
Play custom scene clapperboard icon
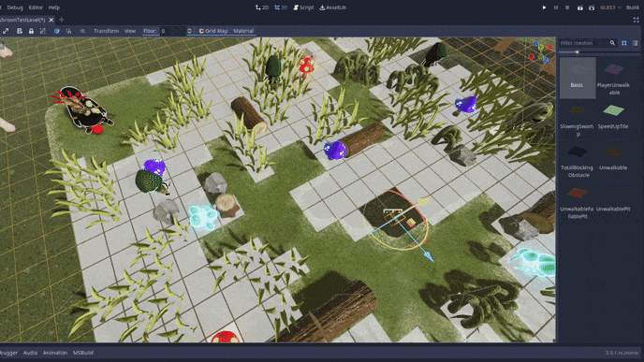point(592,7)
